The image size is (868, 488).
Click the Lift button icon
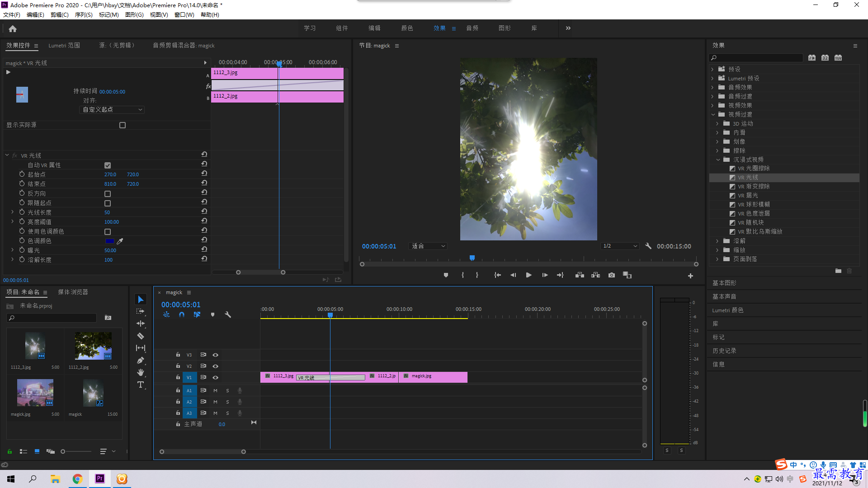[x=580, y=275]
